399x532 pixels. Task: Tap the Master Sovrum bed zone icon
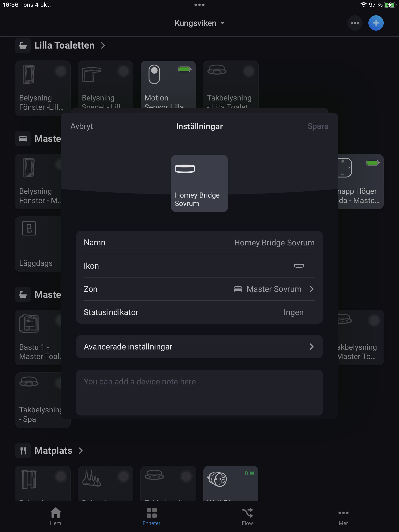coord(23,139)
